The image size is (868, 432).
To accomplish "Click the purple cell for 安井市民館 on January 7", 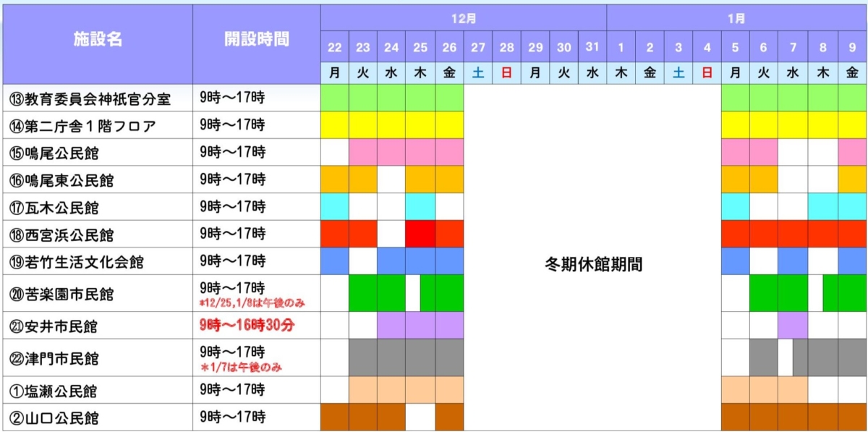I will (x=793, y=325).
